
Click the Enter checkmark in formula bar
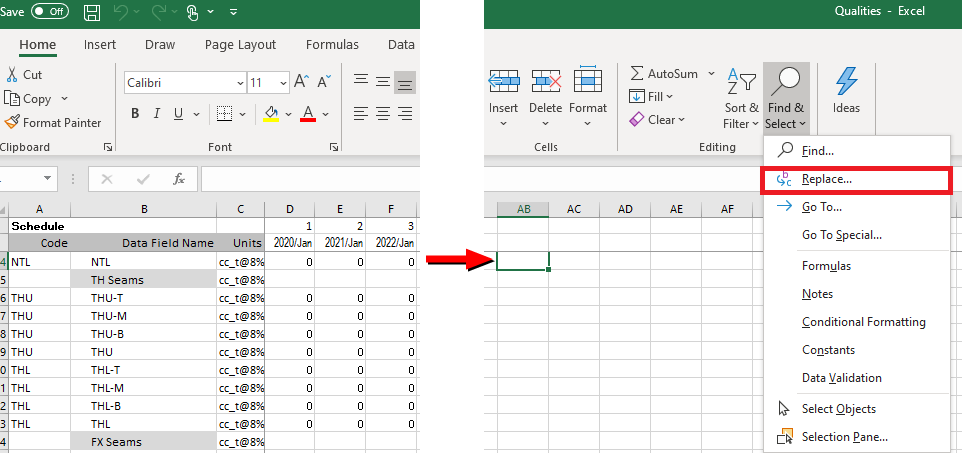pos(144,179)
